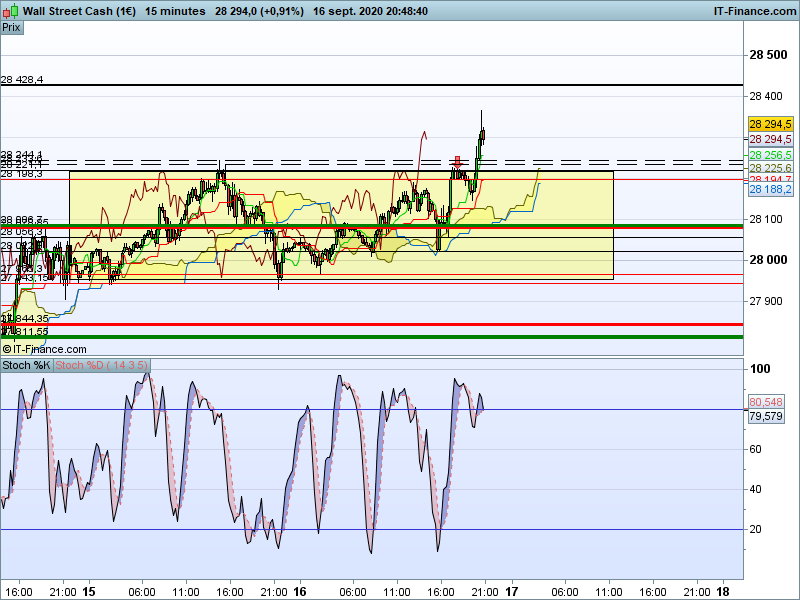Change the 15 minutes timeframe
800x600 pixels.
pos(175,11)
